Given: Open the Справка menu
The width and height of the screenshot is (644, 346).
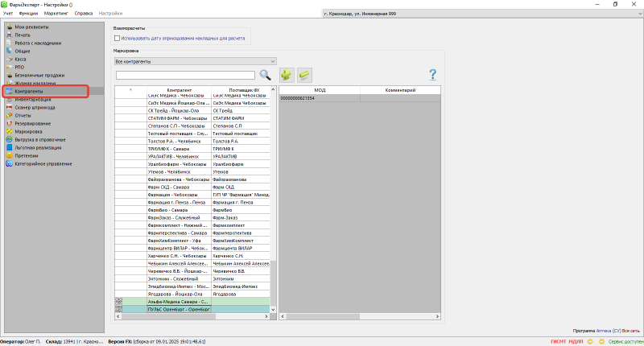Looking at the screenshot, I should [83, 14].
